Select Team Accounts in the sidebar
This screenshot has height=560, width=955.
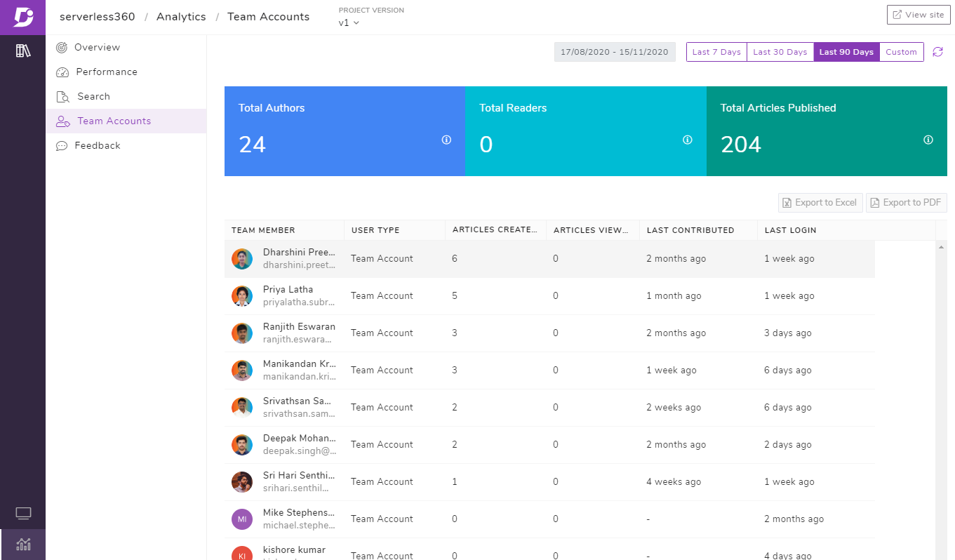coord(126,121)
